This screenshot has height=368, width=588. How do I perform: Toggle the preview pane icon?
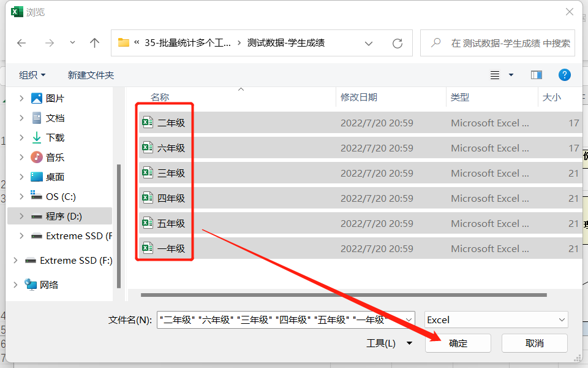coord(537,75)
